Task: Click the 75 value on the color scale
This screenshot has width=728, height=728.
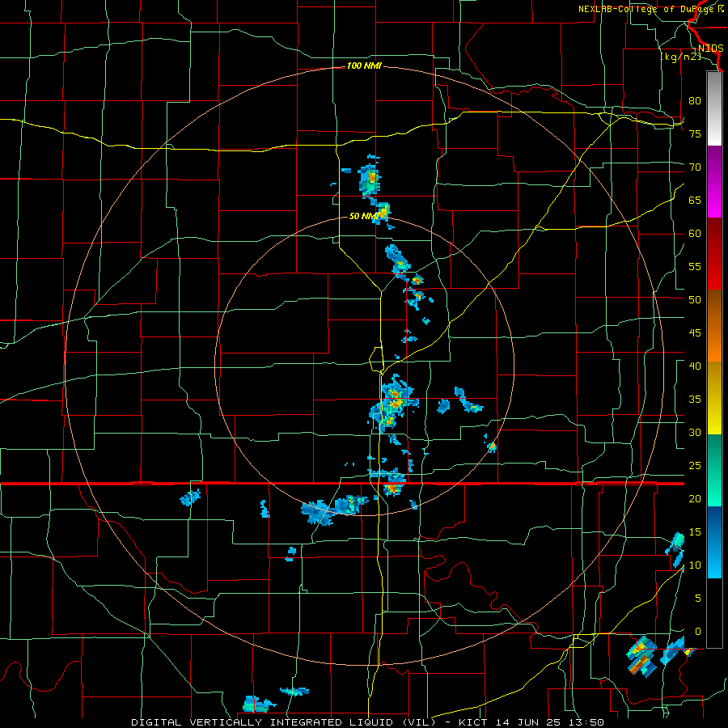Action: 695,133
